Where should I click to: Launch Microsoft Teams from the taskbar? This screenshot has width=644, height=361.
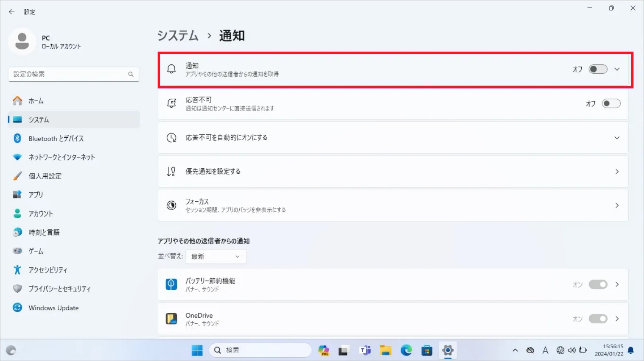(x=364, y=350)
